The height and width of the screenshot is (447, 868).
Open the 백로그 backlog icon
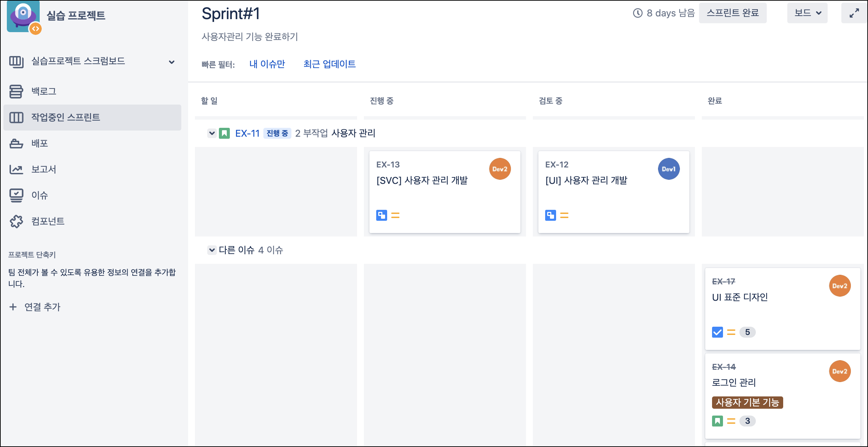pos(16,91)
